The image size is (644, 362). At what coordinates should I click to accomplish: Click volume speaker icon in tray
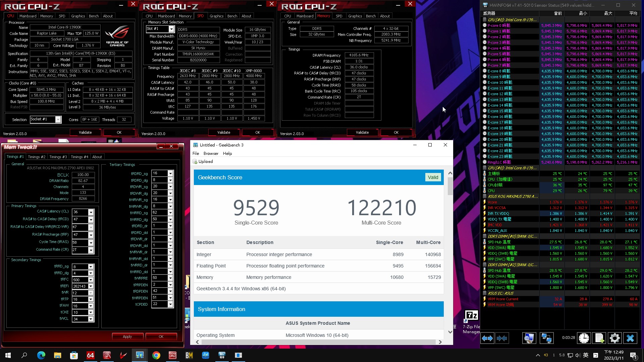(x=578, y=355)
